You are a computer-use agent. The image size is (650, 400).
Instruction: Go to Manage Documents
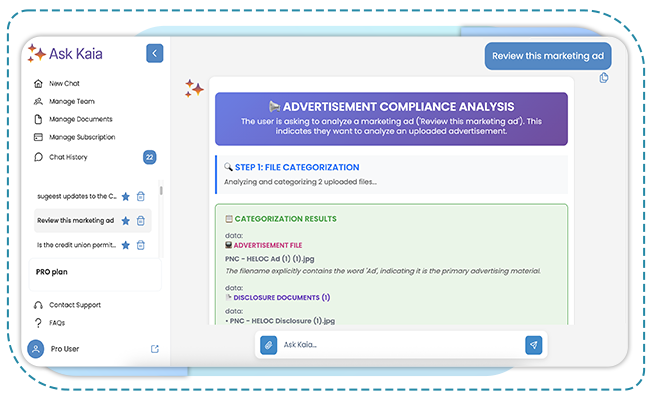click(x=81, y=119)
